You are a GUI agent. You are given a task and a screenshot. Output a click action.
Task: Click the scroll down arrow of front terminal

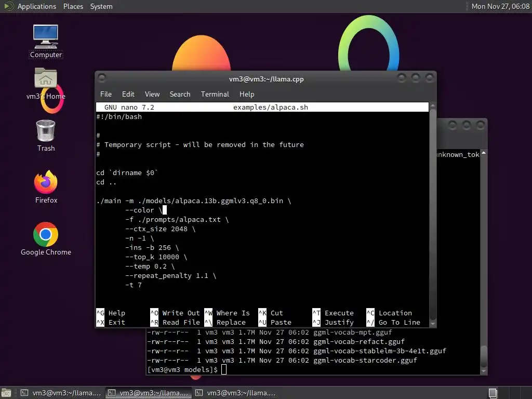pos(433,324)
